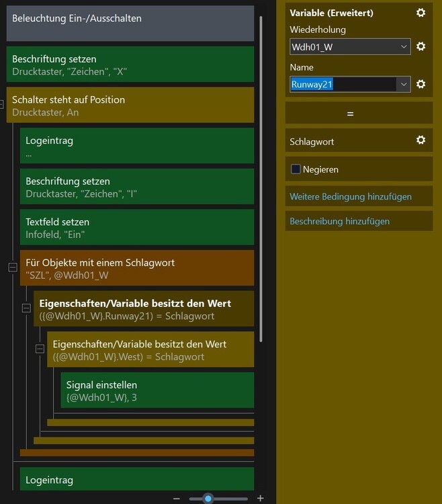Select Für Objekte mit einem Schlagwort block
442x504 pixels.
pos(137,268)
